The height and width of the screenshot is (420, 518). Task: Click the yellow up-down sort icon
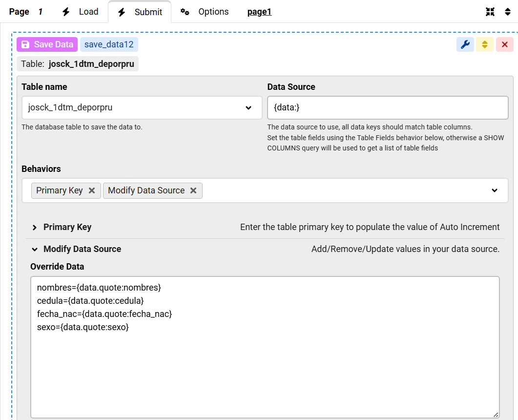pos(484,45)
